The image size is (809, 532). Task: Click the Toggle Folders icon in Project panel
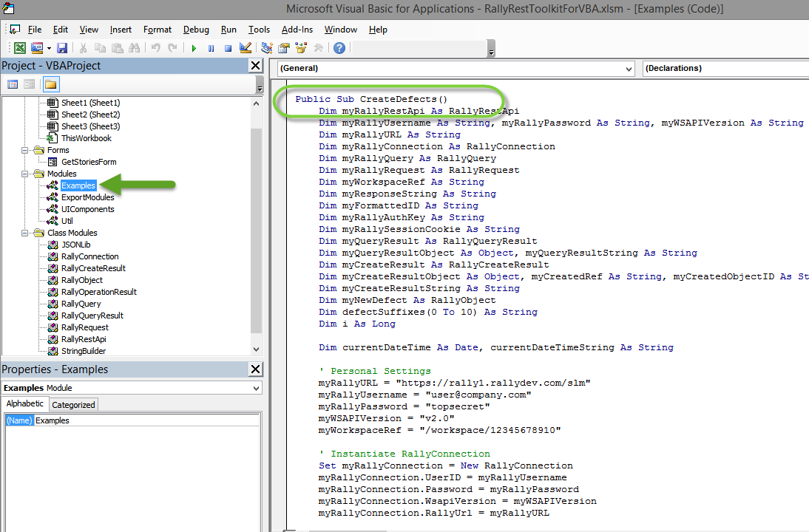pos(50,84)
